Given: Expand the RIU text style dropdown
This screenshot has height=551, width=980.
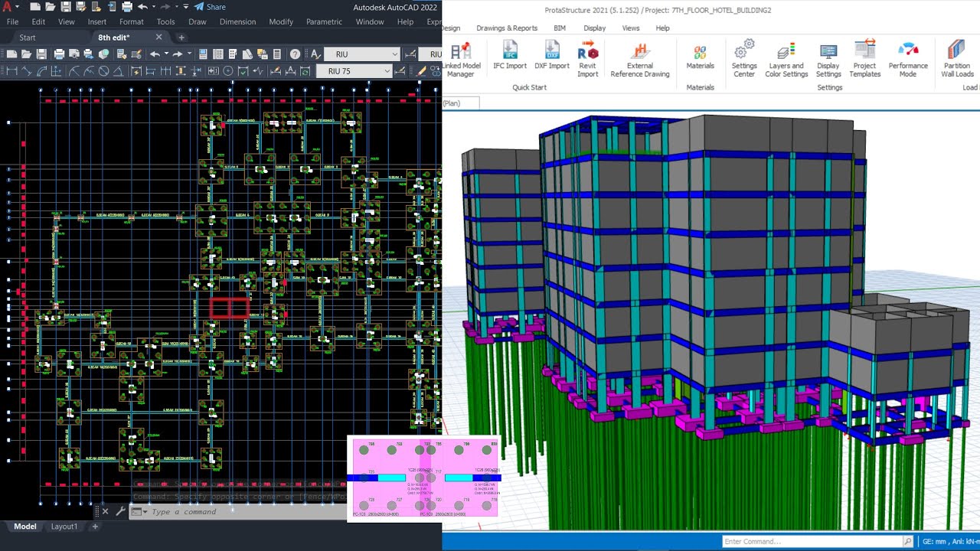Looking at the screenshot, I should click(395, 54).
